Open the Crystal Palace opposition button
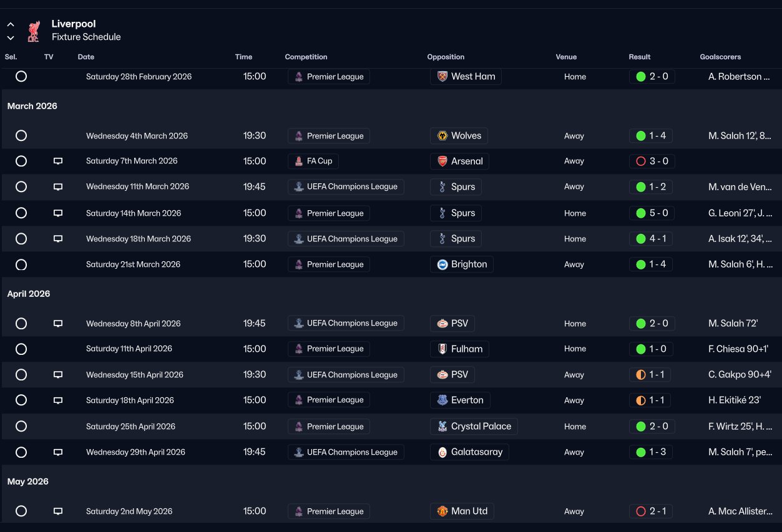782x532 pixels. coord(474,427)
